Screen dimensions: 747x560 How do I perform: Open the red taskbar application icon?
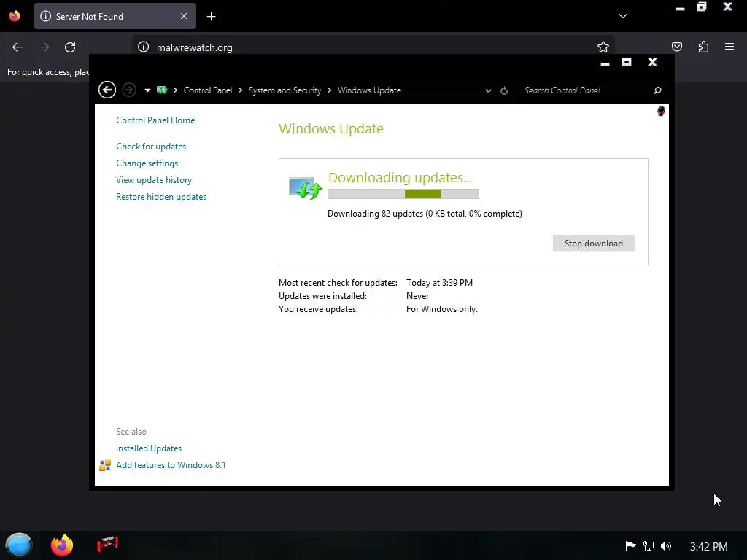(x=108, y=545)
